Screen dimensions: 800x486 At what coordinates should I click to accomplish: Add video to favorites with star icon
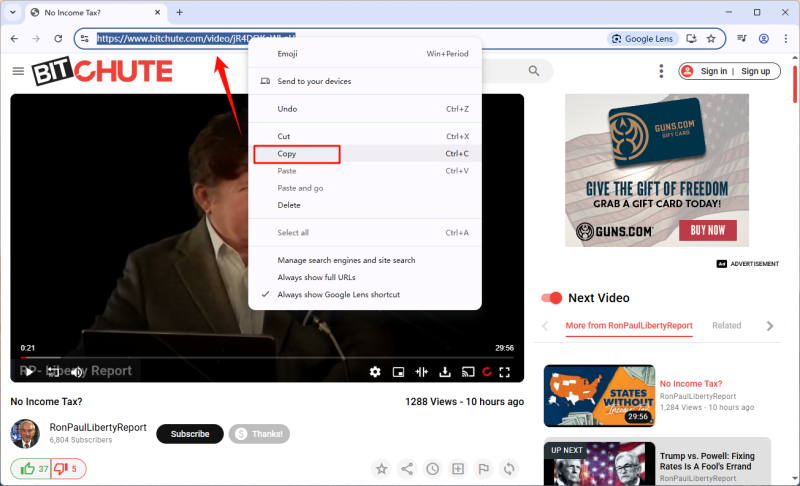[x=381, y=468]
